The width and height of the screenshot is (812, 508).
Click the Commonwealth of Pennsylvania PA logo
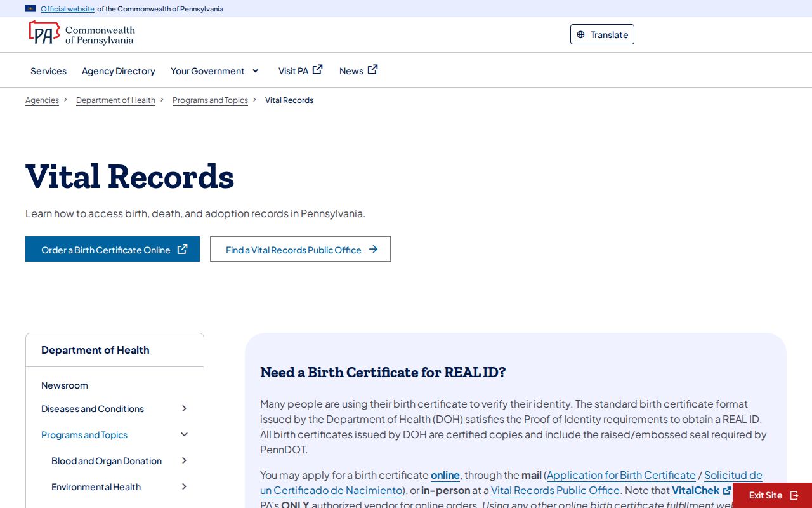click(x=82, y=33)
